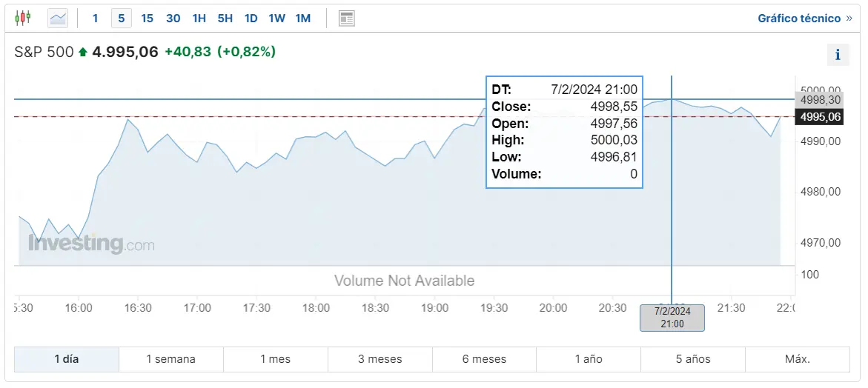Show the 5 años range

pos(693,359)
